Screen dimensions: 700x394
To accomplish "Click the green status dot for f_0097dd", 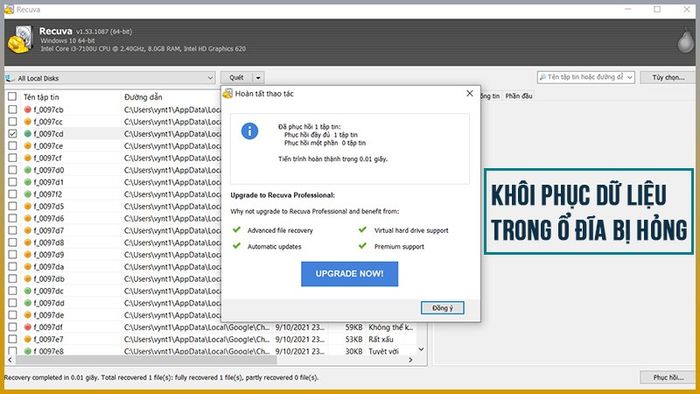I will coord(28,303).
